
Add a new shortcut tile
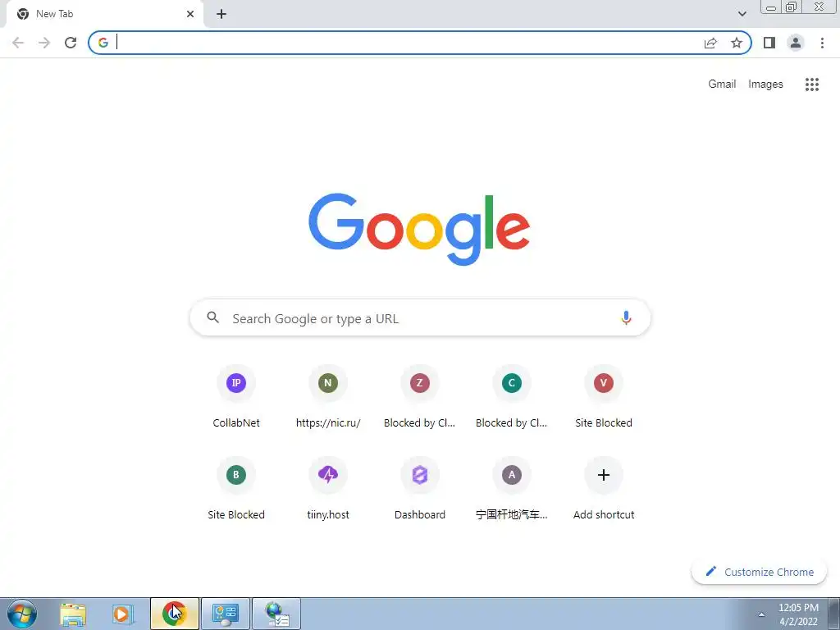point(604,489)
